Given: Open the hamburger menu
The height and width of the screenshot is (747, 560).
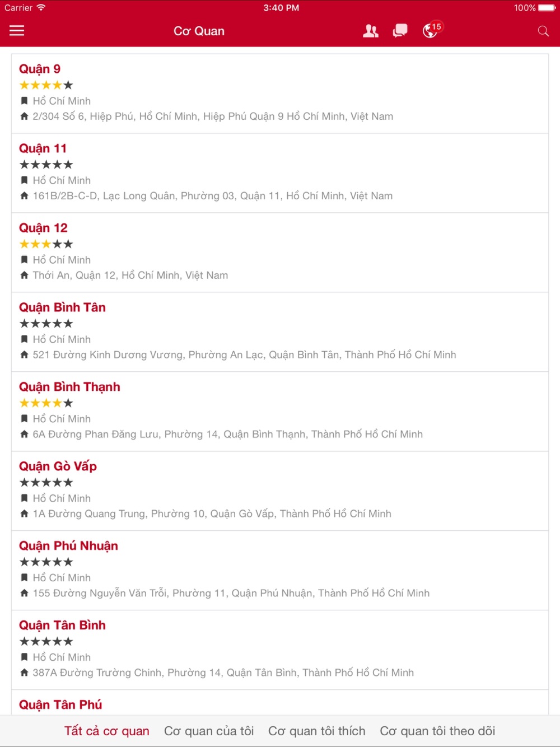Looking at the screenshot, I should click(x=17, y=31).
